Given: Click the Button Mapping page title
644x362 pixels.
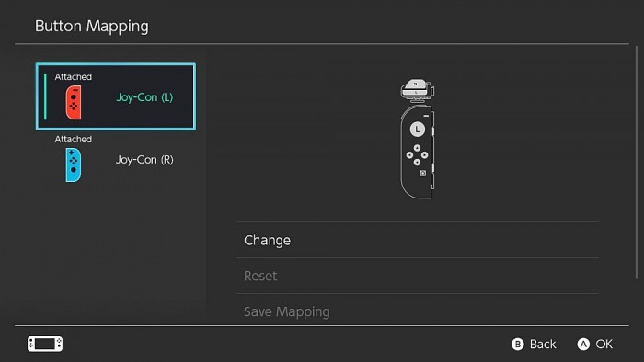Looking at the screenshot, I should click(92, 27).
